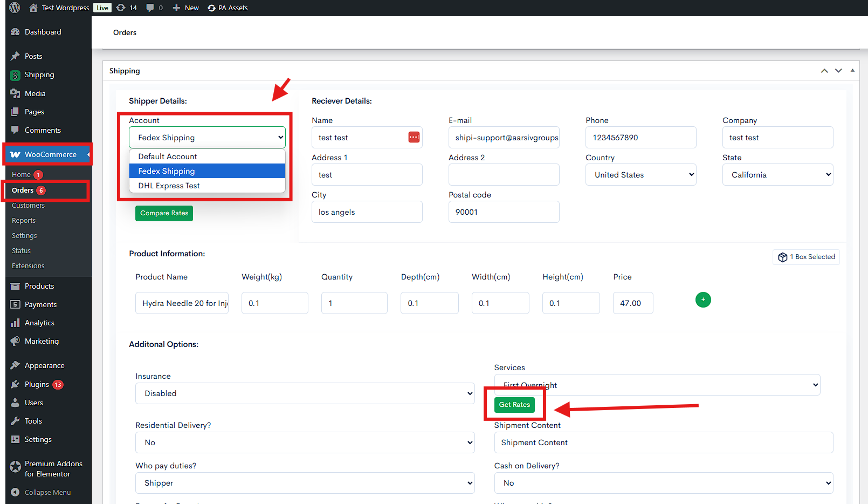
Task: Open PA Assets in the admin bar
Action: pos(228,8)
